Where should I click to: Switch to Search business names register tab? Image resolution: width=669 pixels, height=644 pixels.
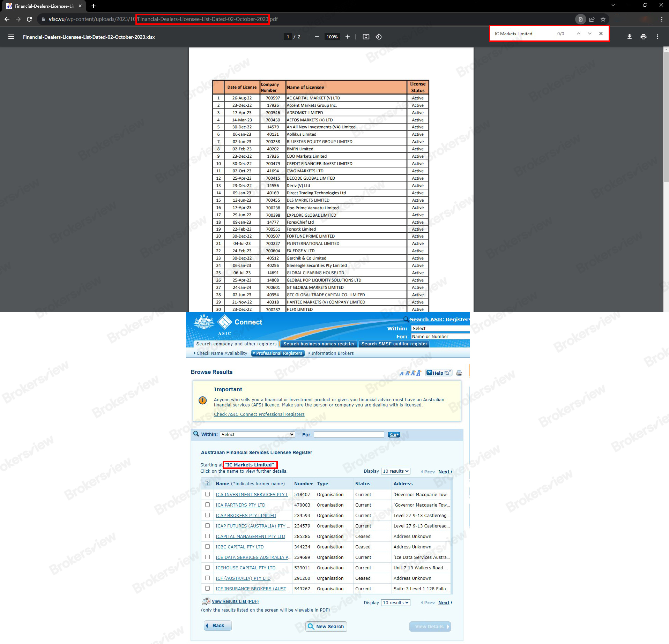(319, 344)
